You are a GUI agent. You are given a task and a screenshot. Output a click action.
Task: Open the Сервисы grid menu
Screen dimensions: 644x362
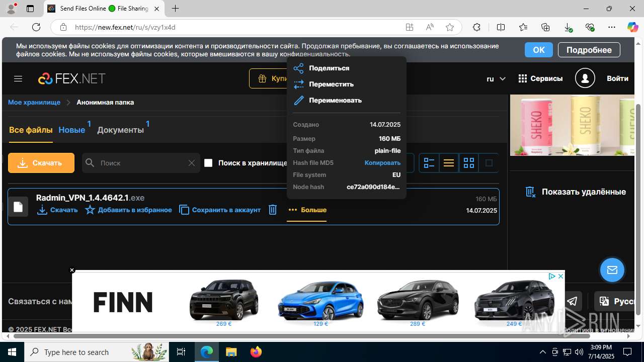point(540,78)
